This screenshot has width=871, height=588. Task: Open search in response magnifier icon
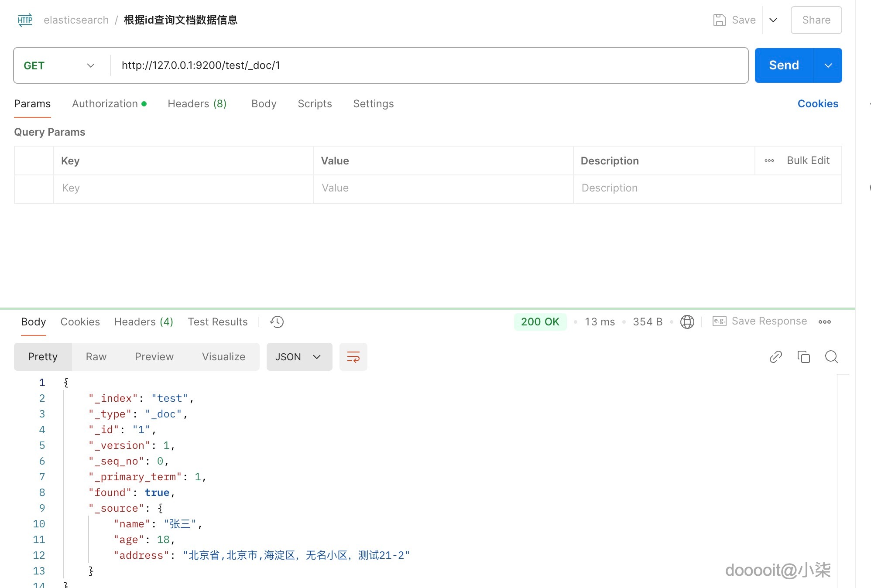(x=831, y=357)
